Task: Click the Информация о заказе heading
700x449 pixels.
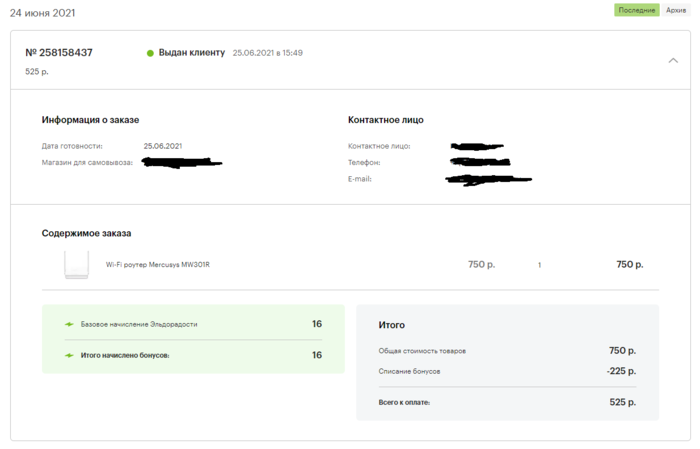Action: (x=90, y=120)
